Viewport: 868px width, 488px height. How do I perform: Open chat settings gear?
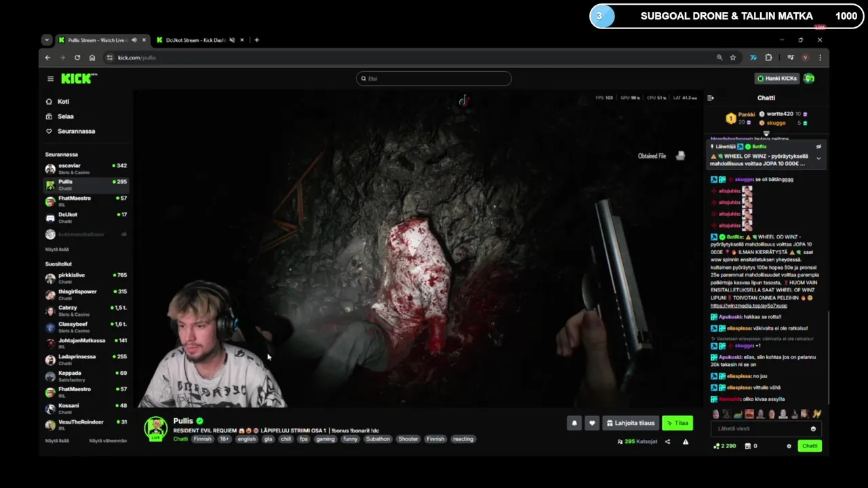tap(789, 446)
